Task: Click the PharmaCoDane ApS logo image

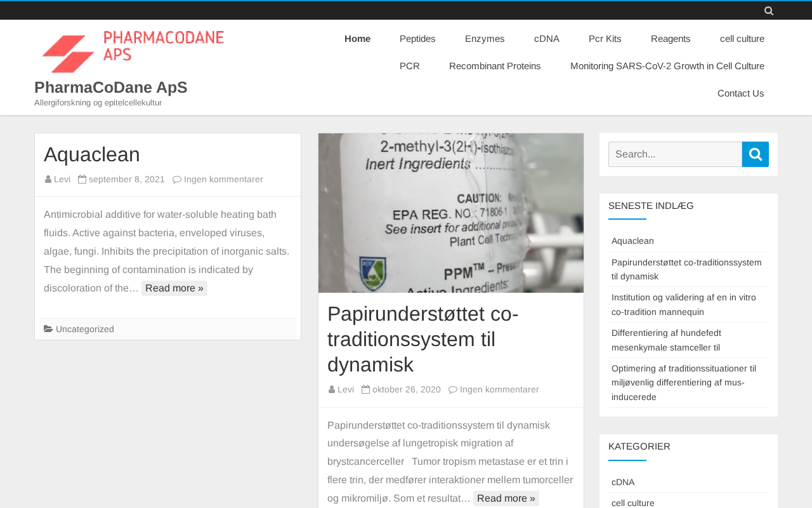Action: (133, 51)
